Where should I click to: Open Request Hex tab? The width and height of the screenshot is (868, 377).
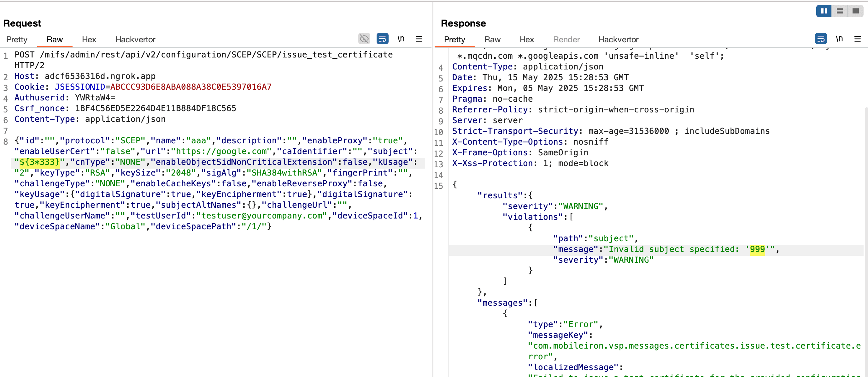[x=89, y=39]
